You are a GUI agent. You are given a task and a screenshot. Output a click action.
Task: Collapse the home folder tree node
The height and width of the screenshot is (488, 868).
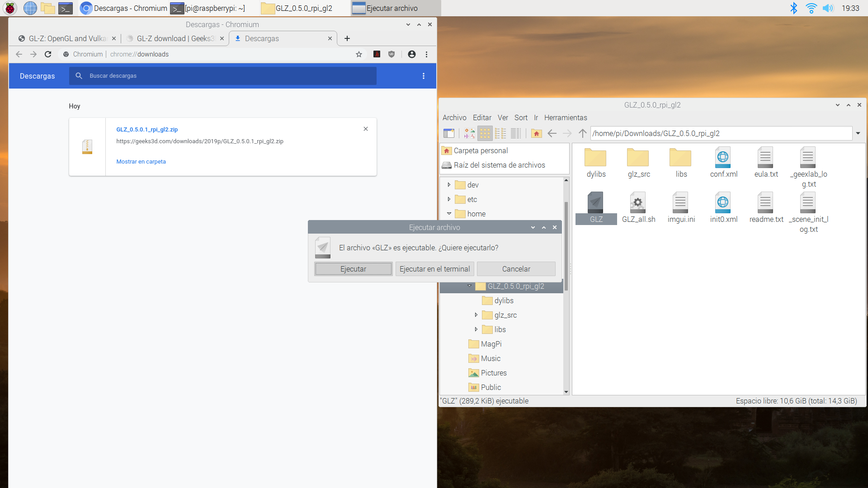point(449,214)
